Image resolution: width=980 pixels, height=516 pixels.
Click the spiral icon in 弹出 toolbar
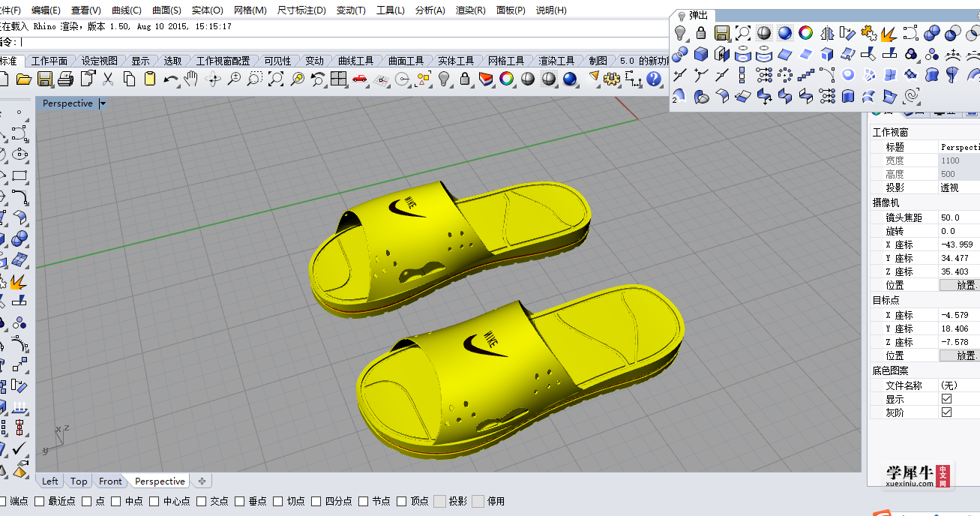(x=911, y=96)
